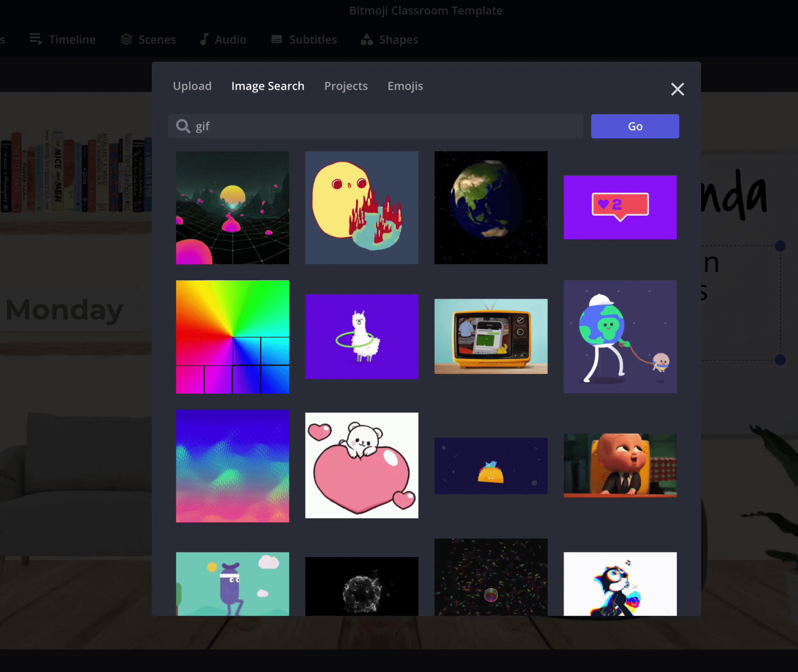Open the Subtitles tool
This screenshot has width=798, height=672.
tap(304, 39)
